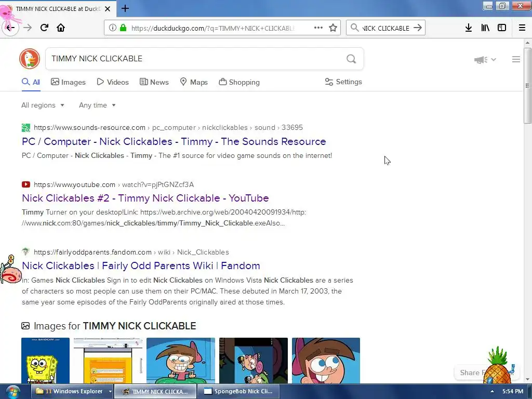Open Nick Clickables #2 YouTube result
This screenshot has height=399, width=532.
point(145,198)
